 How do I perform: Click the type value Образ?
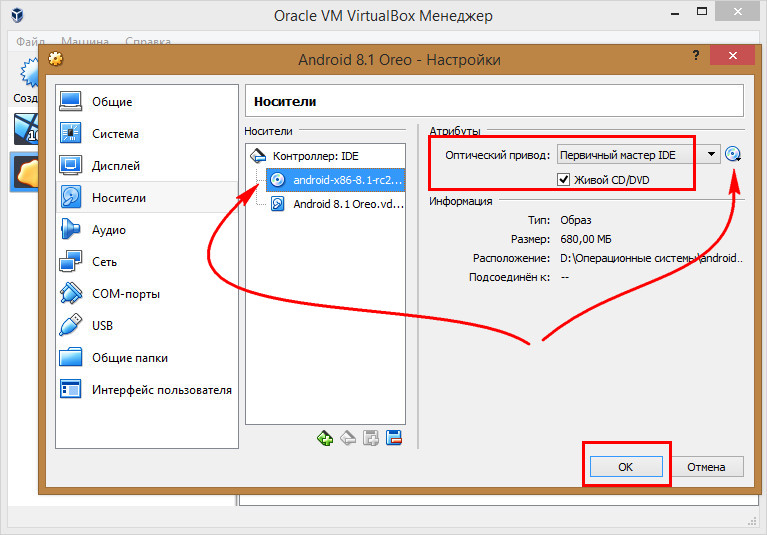pos(575,220)
